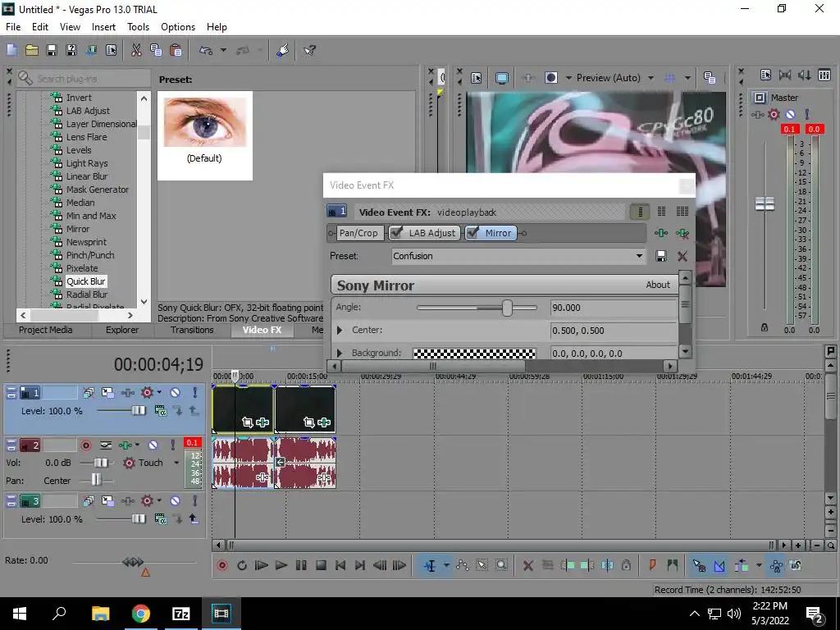Click the Master bus FX gear icon
The width and height of the screenshot is (840, 630).
tap(774, 114)
